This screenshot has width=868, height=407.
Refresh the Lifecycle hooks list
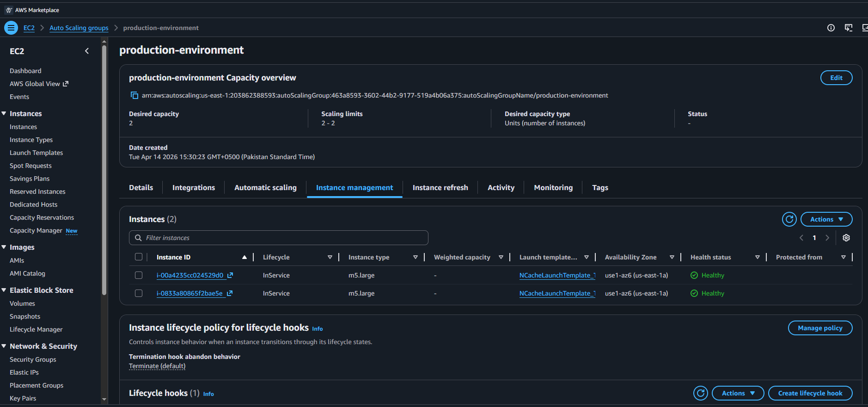click(x=701, y=393)
